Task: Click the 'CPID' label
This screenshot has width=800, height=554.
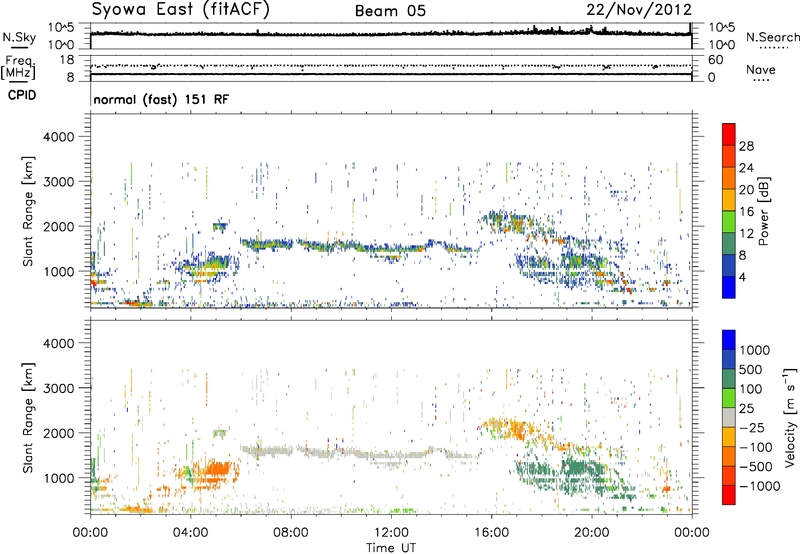Action: tap(22, 95)
